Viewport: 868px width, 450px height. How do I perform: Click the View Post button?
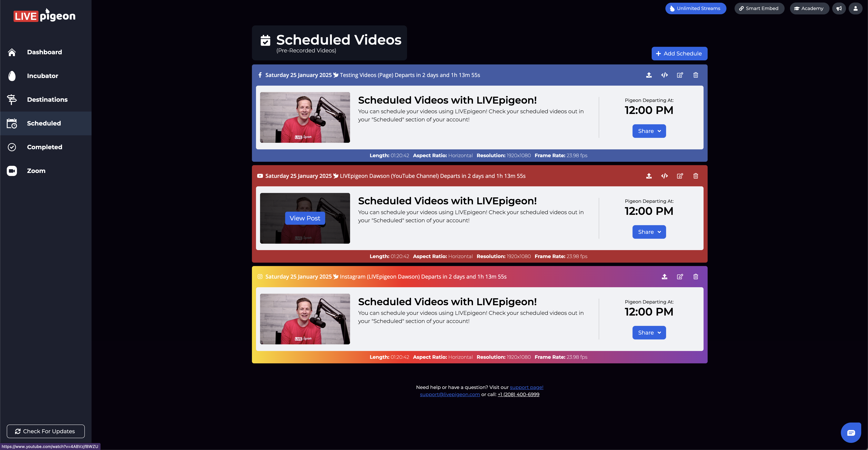(305, 218)
